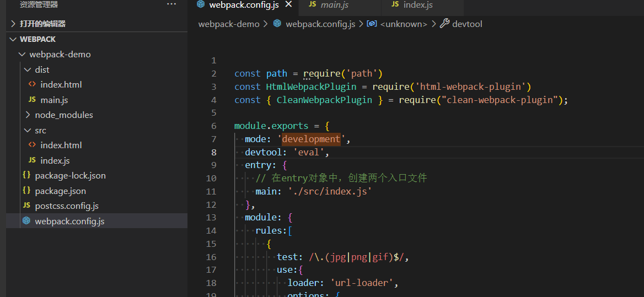
Task: Close the webpack.config.js editor tab
Action: coord(288,4)
